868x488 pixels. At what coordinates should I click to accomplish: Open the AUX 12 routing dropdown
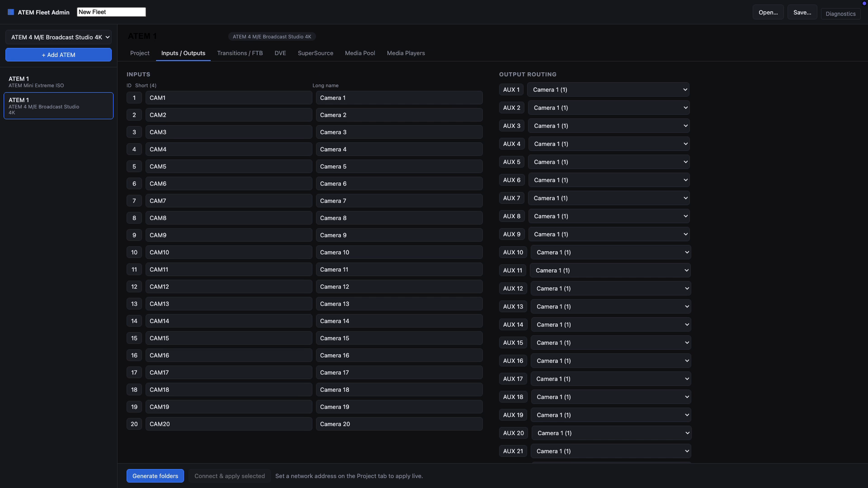(610, 288)
